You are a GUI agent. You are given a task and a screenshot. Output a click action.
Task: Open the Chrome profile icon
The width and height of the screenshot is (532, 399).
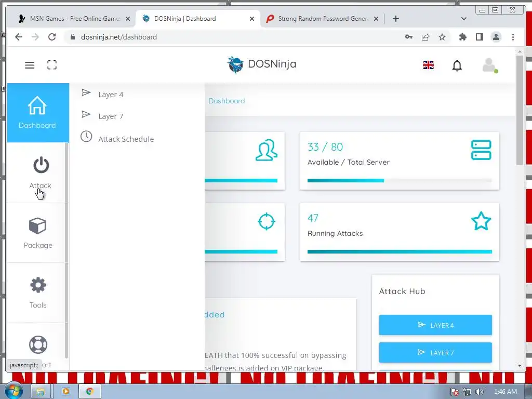tap(496, 37)
